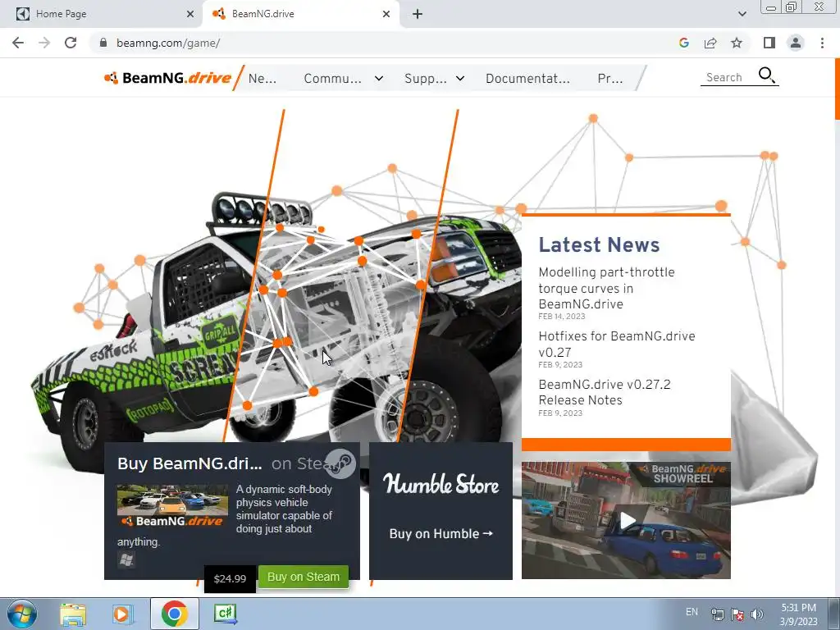
Task: Click the page vertical scrollbar thumb
Action: click(x=837, y=89)
